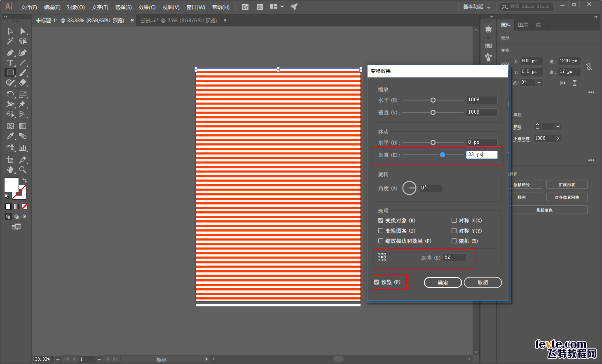Select the Pen tool
602x364 pixels.
pyautogui.click(x=10, y=53)
